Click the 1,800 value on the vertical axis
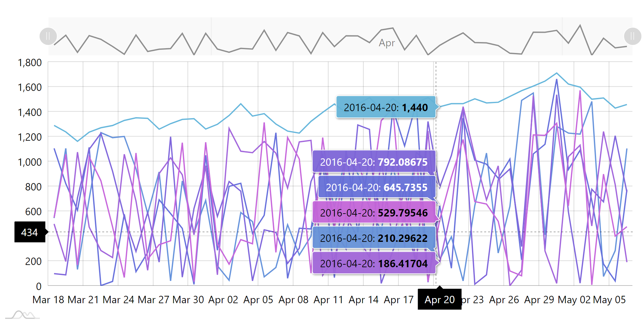Viewport: 644px width, 326px height. pyautogui.click(x=30, y=63)
